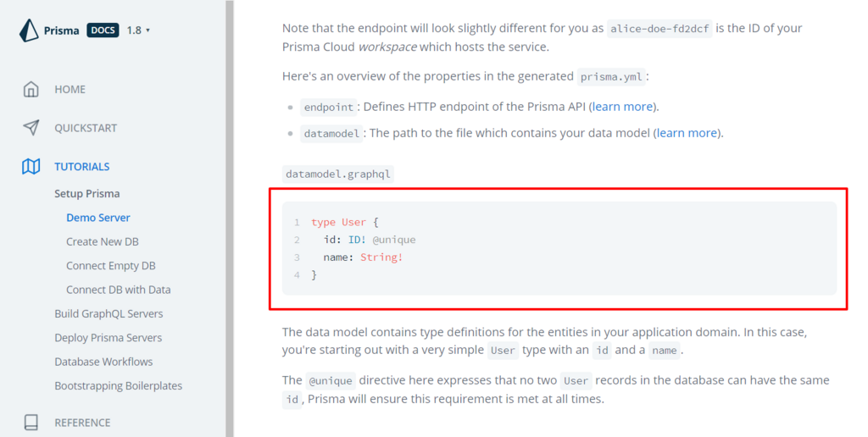Go to HOME in sidebar
This screenshot has height=437, width=868.
(70, 89)
